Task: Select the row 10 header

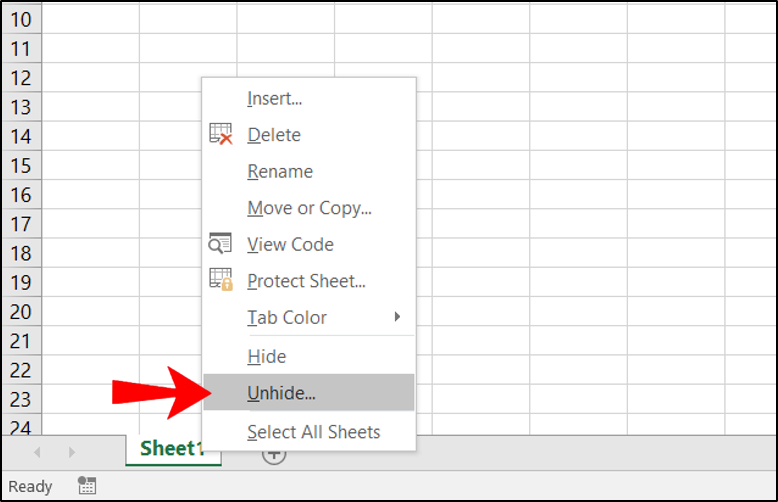Action: pos(20,19)
